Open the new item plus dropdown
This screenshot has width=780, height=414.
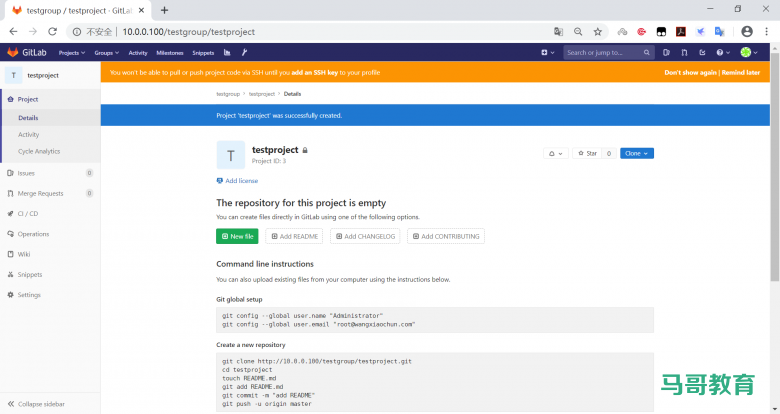click(547, 52)
